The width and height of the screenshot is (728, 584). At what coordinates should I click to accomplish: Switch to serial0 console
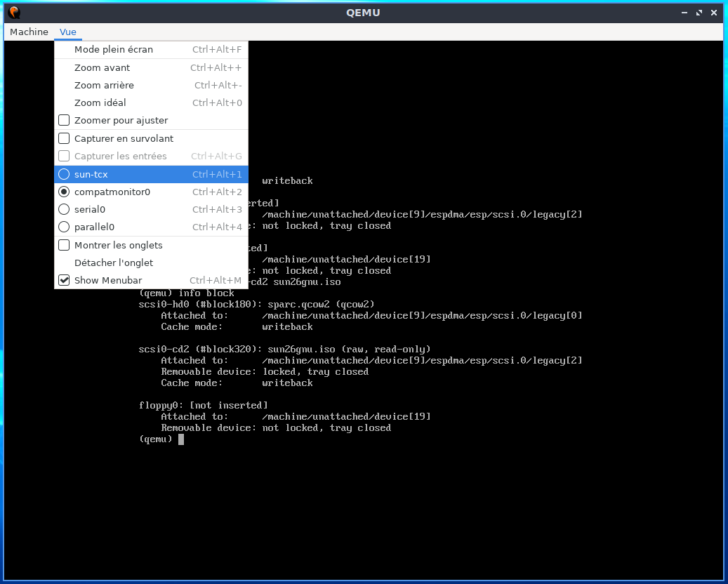pyautogui.click(x=152, y=210)
